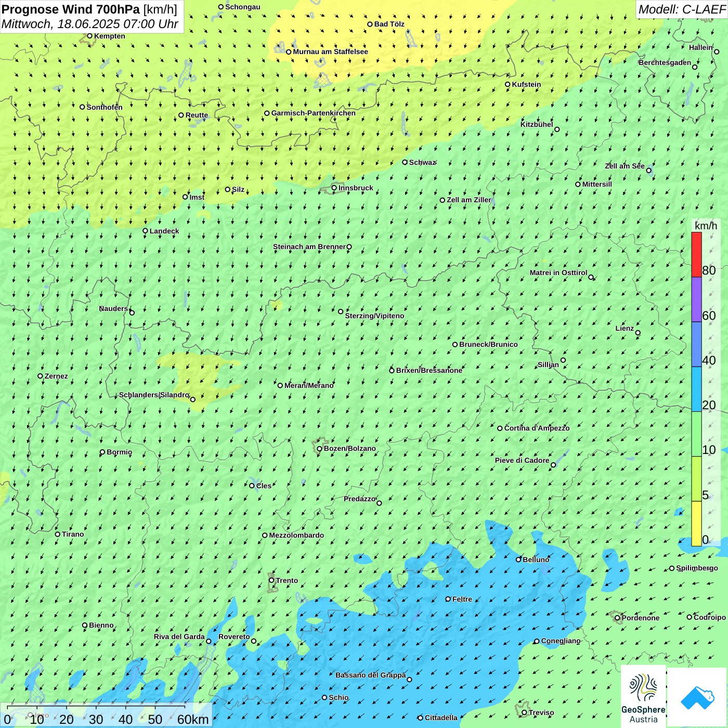Click the 'km/h' legend unit label
This screenshot has width=728, height=728.
(706, 226)
